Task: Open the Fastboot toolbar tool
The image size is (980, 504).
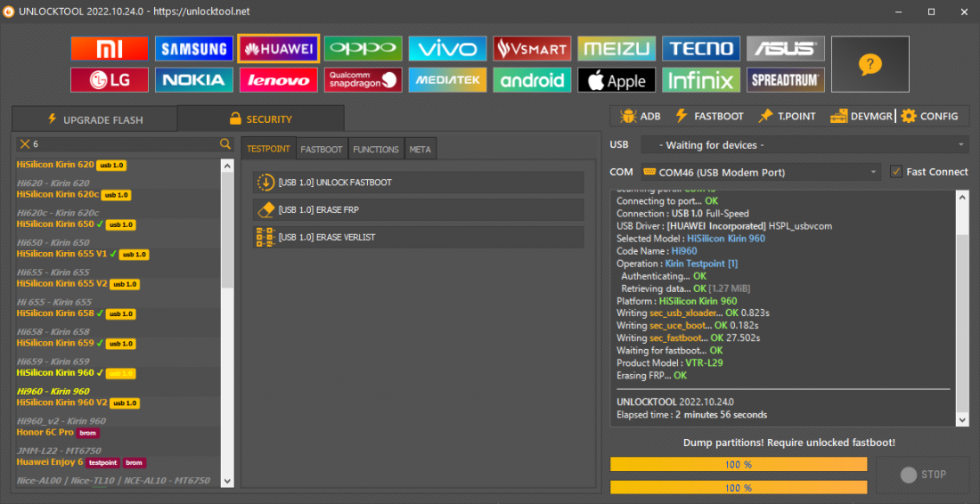Action: point(709,116)
